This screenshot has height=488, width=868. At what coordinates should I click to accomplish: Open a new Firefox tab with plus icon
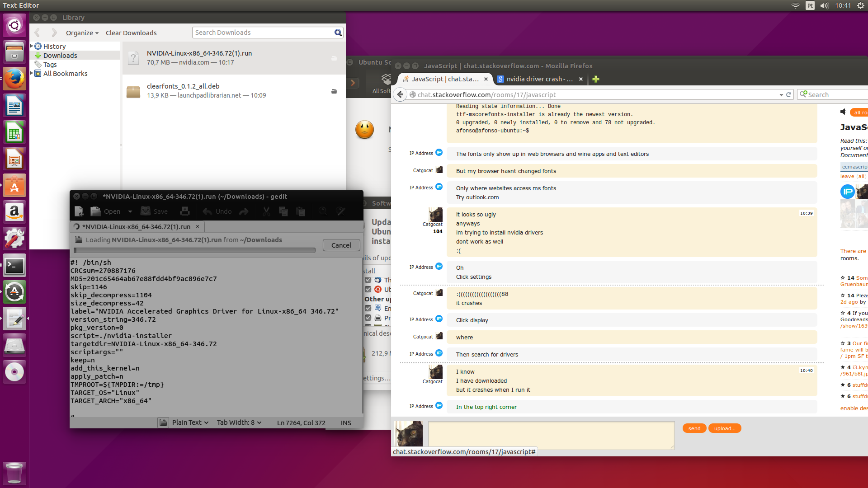pyautogui.click(x=596, y=79)
